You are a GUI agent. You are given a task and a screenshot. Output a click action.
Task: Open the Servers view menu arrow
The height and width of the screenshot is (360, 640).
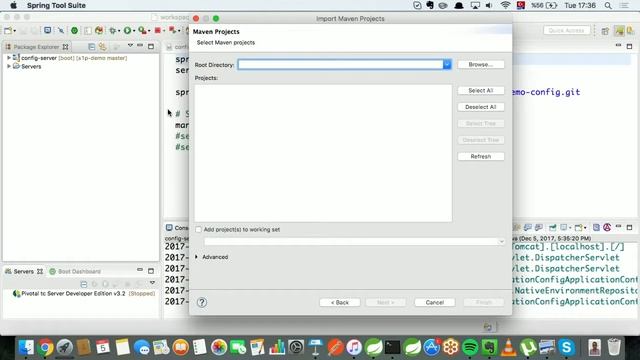click(x=152, y=282)
